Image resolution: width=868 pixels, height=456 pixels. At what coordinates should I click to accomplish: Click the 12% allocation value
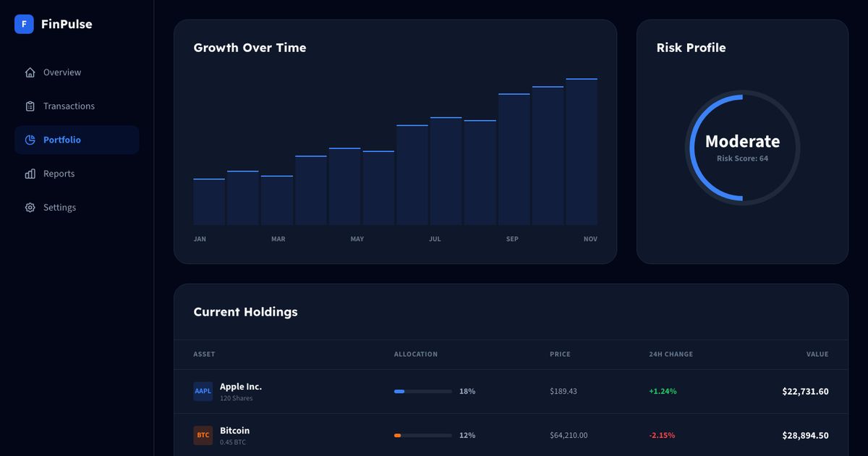pyautogui.click(x=467, y=436)
